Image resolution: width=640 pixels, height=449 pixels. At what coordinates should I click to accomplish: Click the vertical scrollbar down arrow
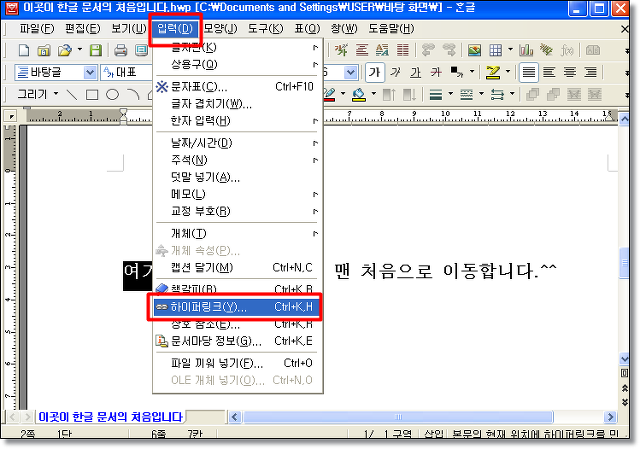pos(624,359)
